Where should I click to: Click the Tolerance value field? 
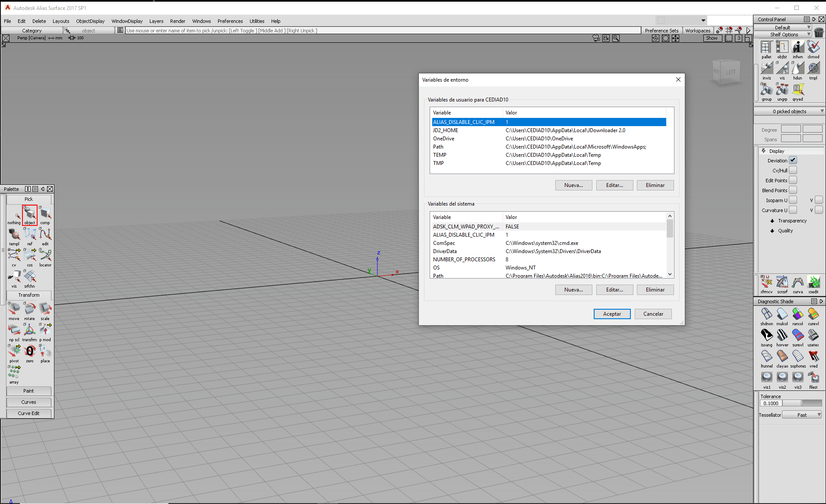click(771, 403)
